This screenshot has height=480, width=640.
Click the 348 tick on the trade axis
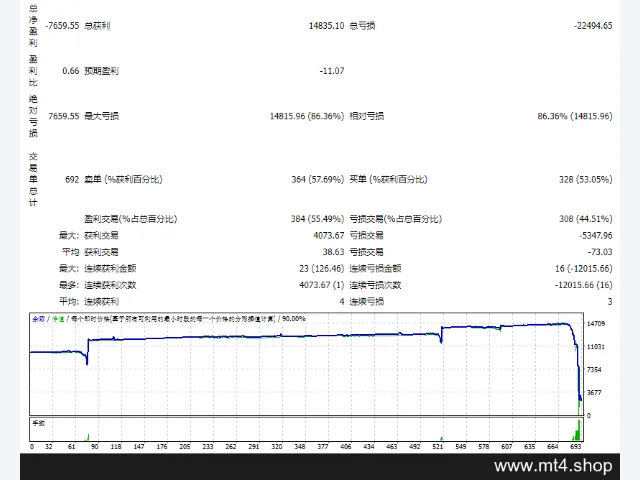(300, 447)
